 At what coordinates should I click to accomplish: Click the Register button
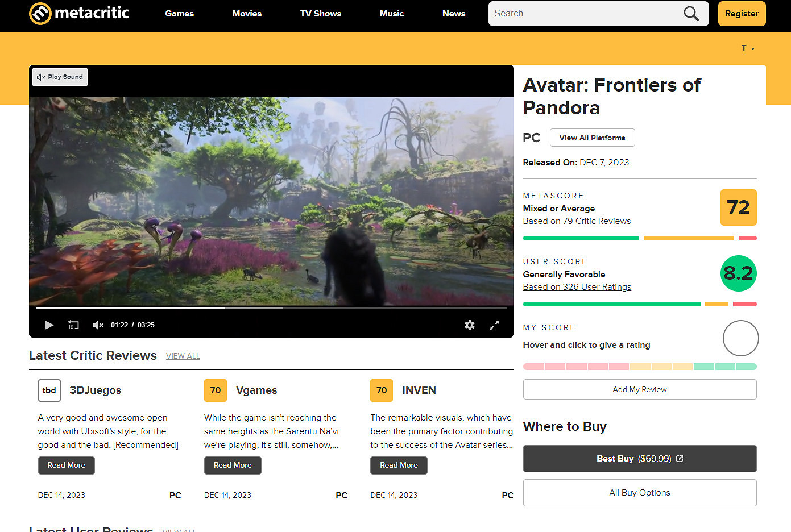pos(742,14)
